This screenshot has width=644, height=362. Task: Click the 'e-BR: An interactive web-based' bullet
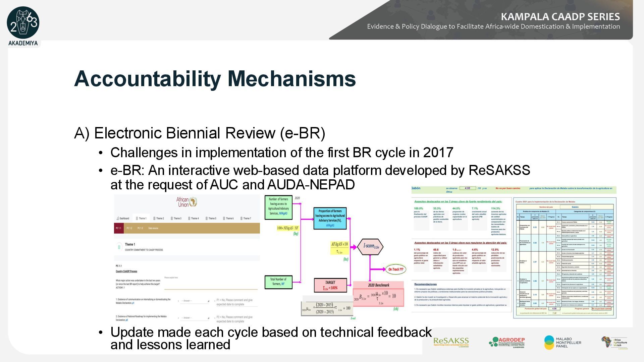[x=320, y=177]
